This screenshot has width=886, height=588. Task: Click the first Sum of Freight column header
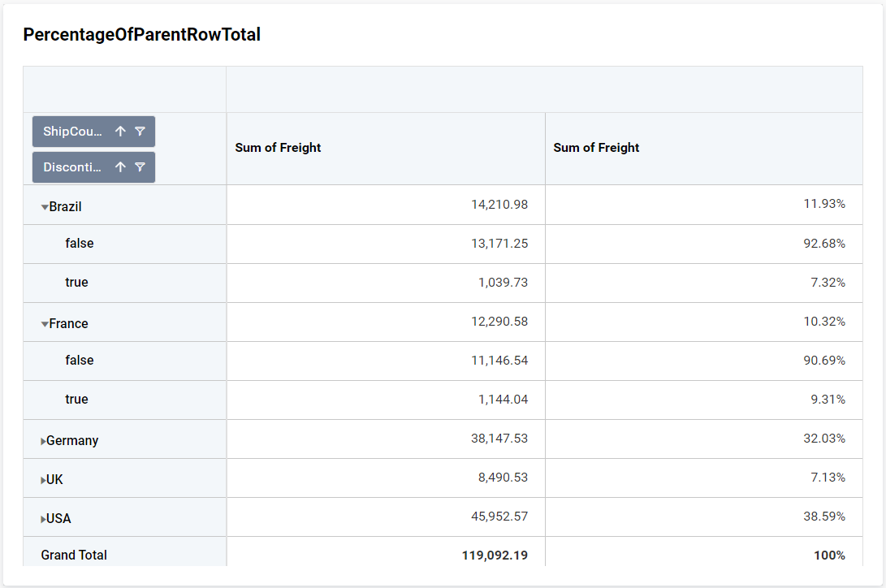tap(276, 147)
